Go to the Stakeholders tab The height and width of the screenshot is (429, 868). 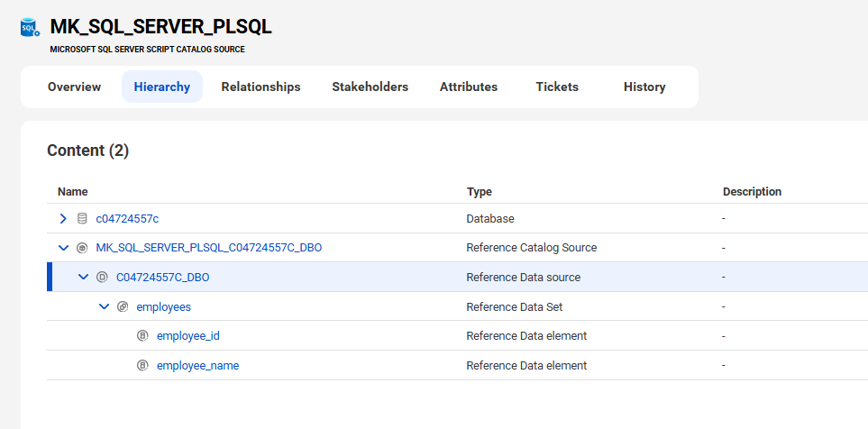[370, 87]
